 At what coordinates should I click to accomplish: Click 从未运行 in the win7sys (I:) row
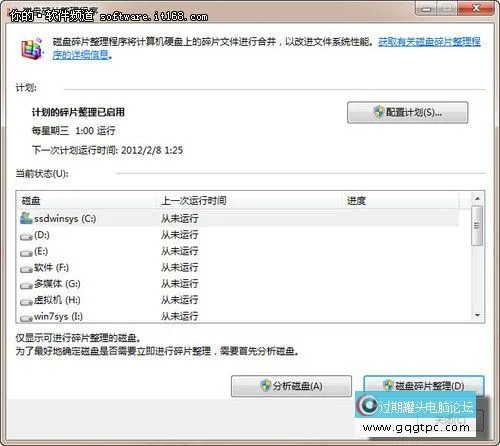point(180,316)
